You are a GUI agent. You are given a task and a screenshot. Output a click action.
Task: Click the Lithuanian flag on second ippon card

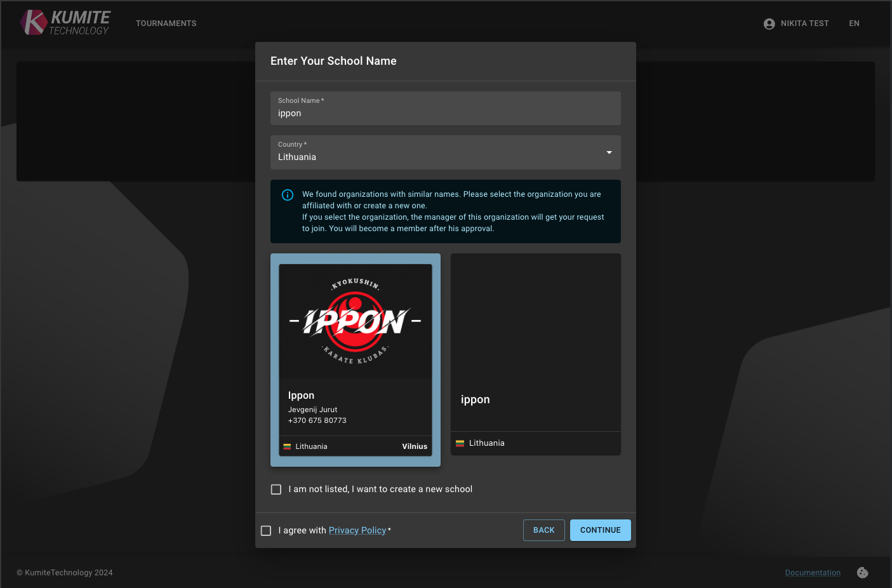[x=460, y=443]
